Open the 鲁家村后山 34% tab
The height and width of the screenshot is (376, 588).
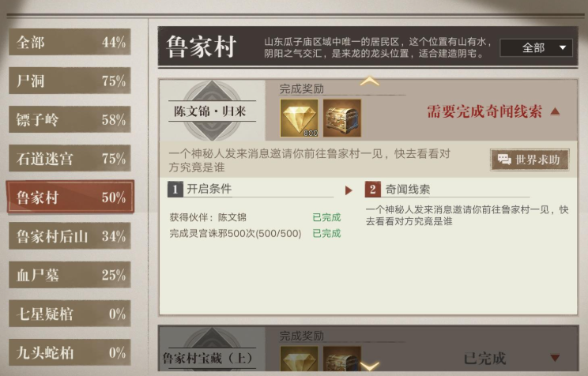70,236
